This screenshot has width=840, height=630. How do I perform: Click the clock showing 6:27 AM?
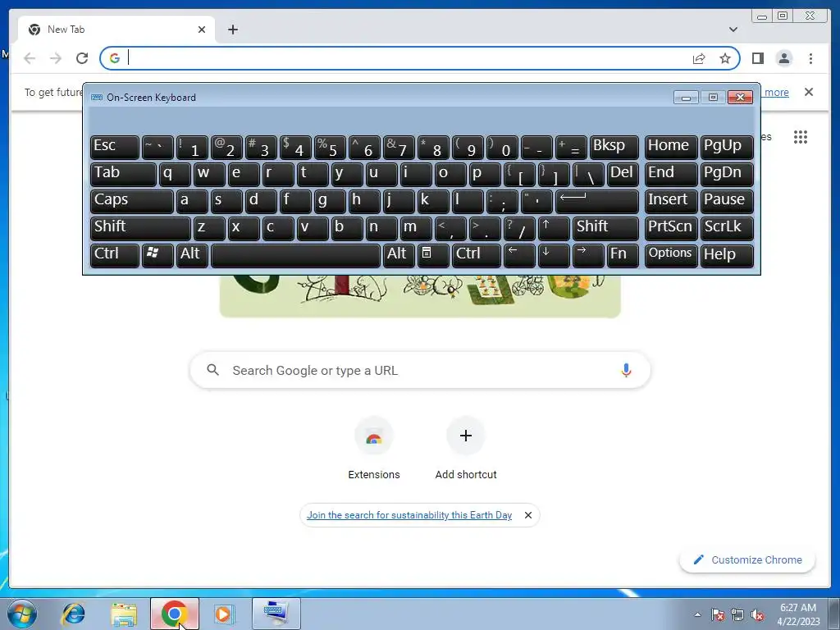pos(798,614)
